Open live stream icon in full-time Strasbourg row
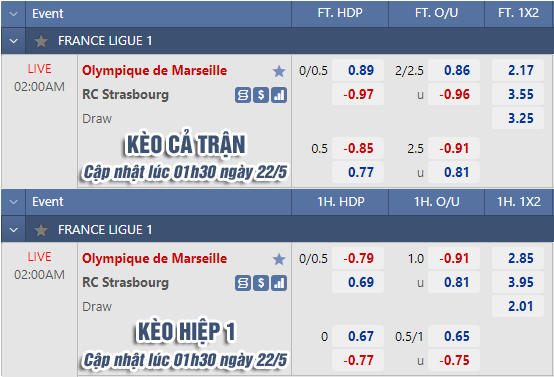This screenshot has height=377, width=554. [x=243, y=95]
